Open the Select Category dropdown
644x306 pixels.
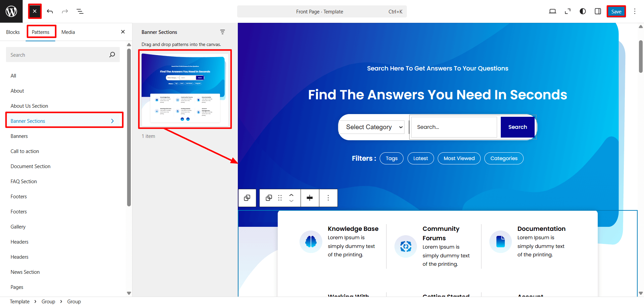click(374, 127)
